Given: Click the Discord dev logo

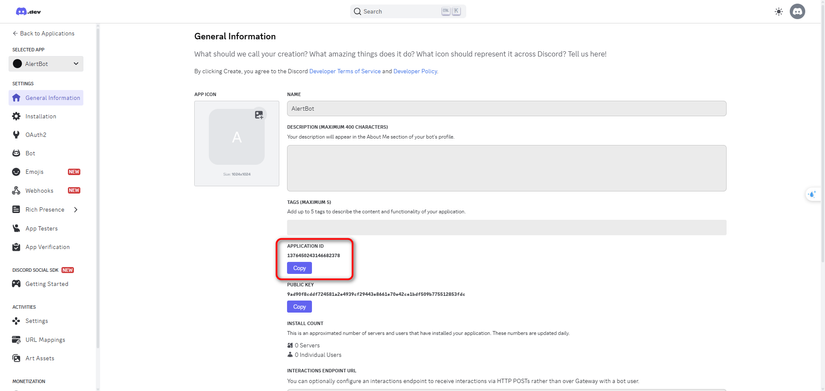Looking at the screenshot, I should [28, 12].
